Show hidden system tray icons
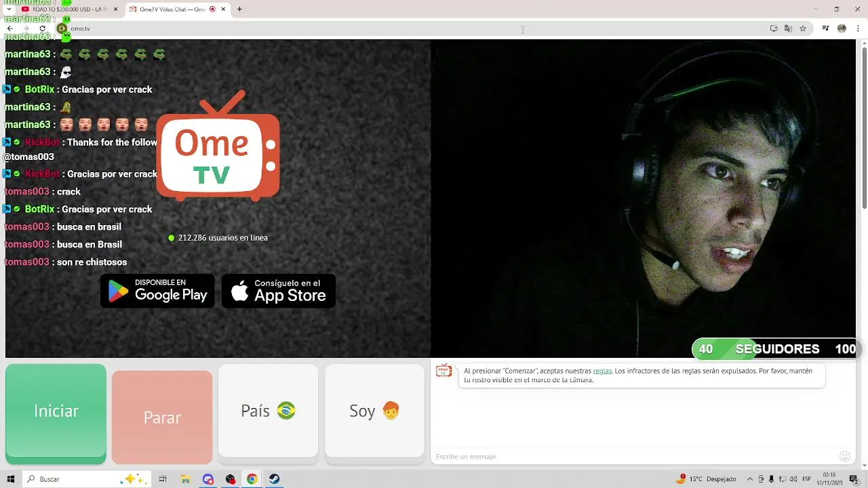 (x=750, y=479)
